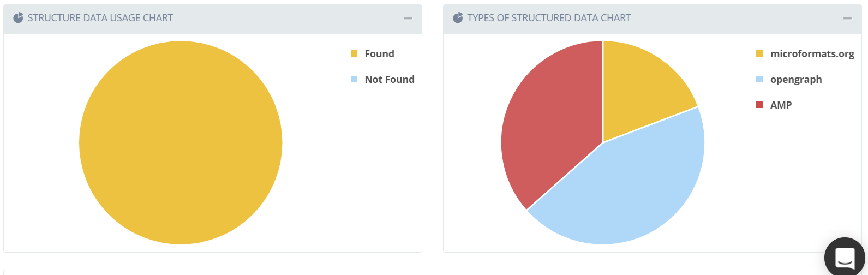Collapse the Structure Data Usage Chart panel
The image size is (868, 275).
[408, 18]
